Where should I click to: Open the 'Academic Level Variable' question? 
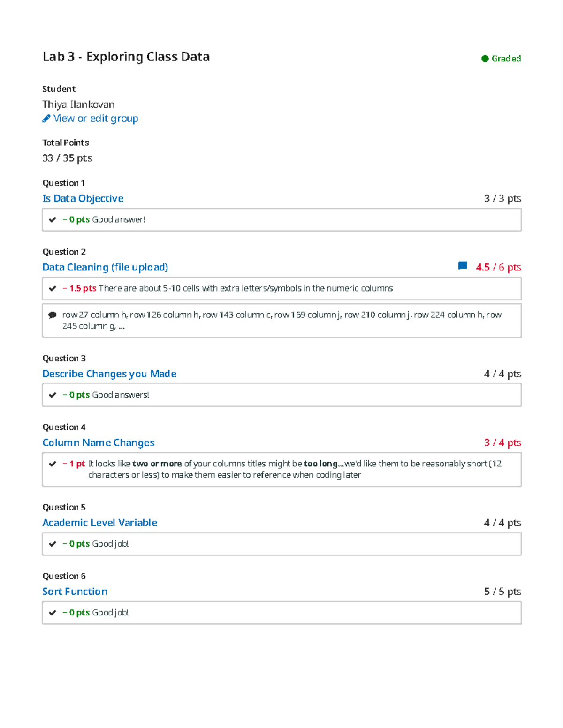click(99, 523)
